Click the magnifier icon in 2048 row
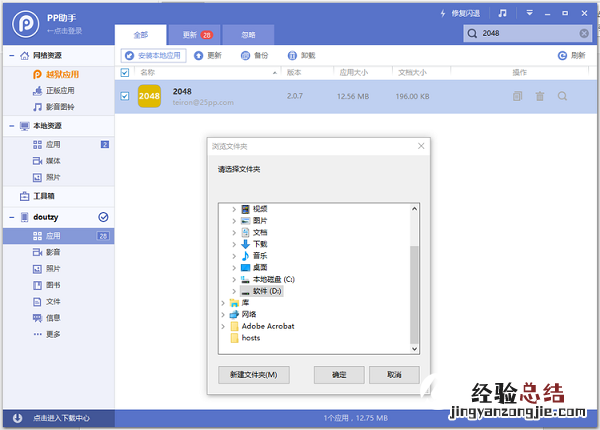Image resolution: width=600 pixels, height=430 pixels. point(562,96)
